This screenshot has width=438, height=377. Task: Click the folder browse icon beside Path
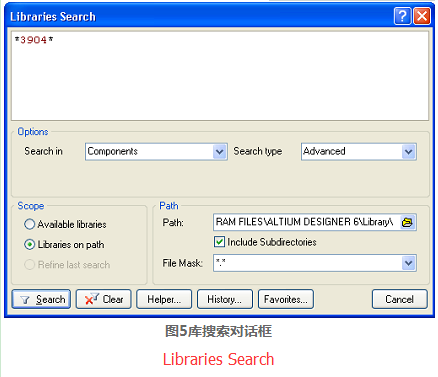click(407, 222)
